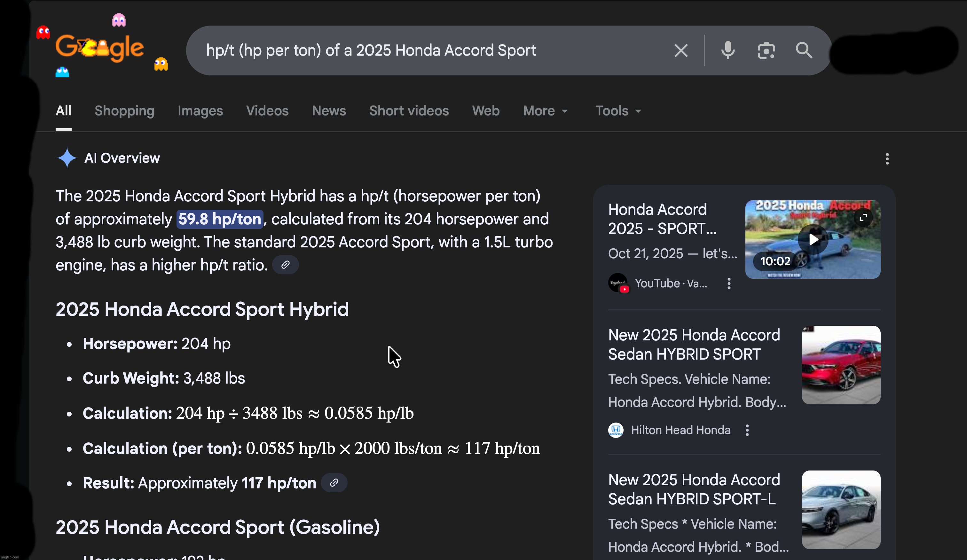Switch to the Shopping tab

124,111
